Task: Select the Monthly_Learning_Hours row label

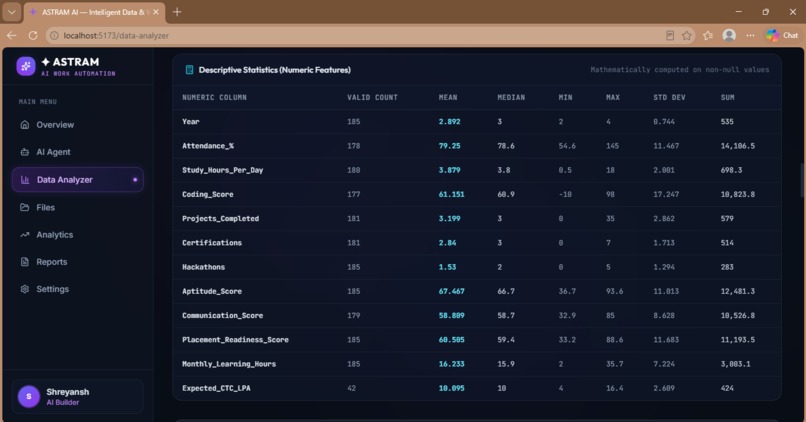Action: tap(229, 364)
